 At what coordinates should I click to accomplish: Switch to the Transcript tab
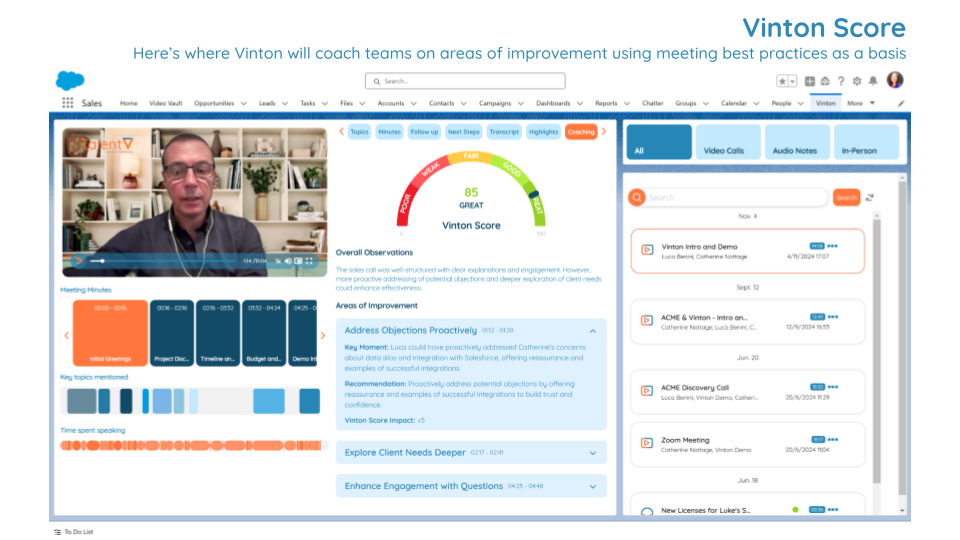click(504, 132)
